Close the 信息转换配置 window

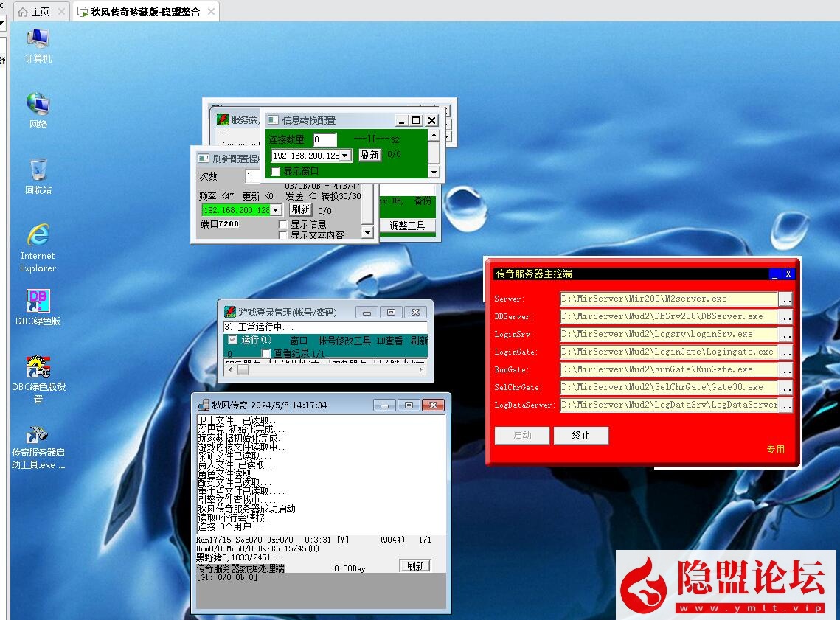431,120
